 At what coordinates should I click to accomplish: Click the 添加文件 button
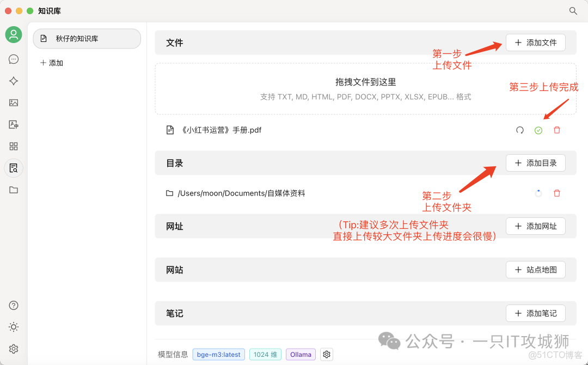[x=536, y=42]
